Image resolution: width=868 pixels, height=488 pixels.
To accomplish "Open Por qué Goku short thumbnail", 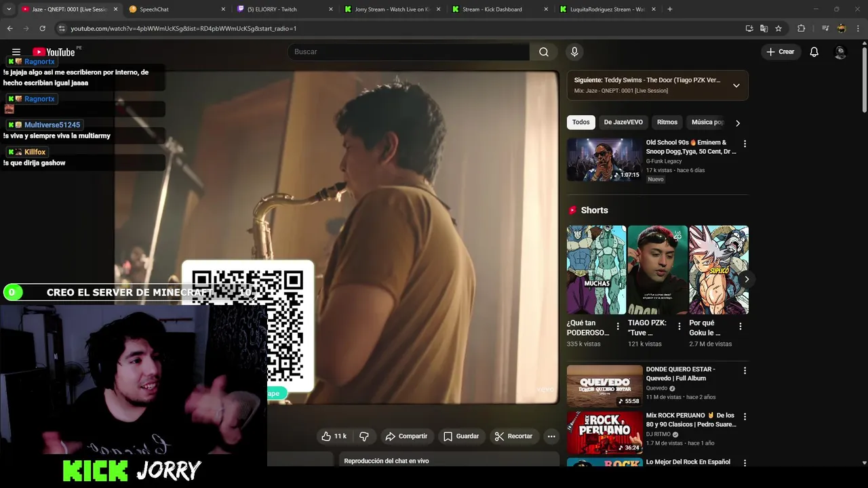I will point(719,270).
